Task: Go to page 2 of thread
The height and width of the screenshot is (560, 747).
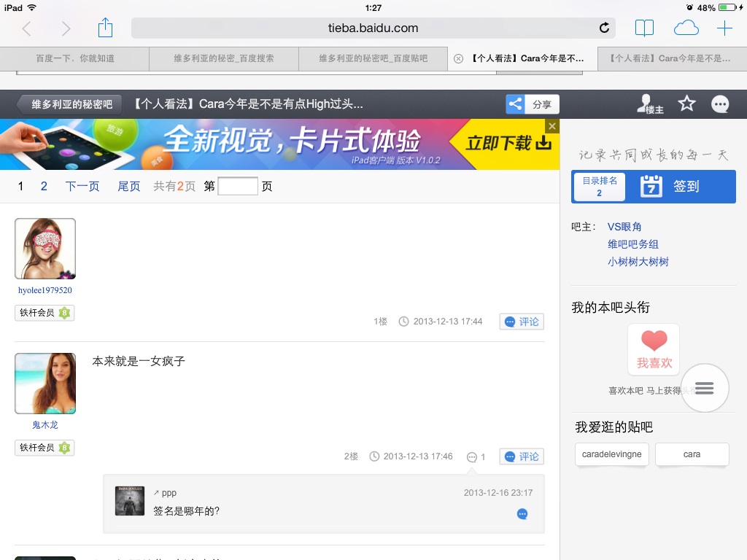Action: click(44, 186)
